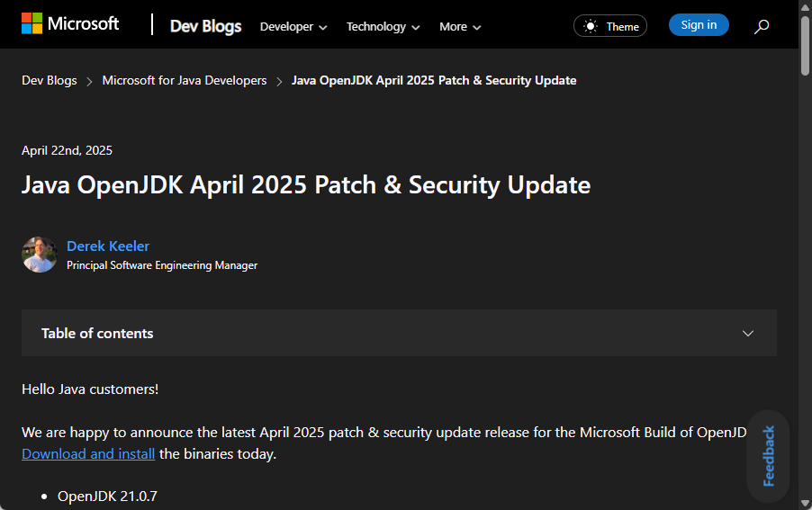Image resolution: width=812 pixels, height=510 pixels.
Task: Click the Hello Java customers! text
Action: [x=90, y=389]
